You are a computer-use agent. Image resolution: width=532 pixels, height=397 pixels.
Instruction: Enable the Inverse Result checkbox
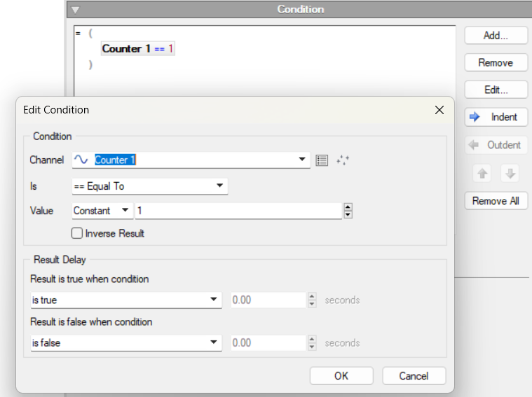point(77,233)
